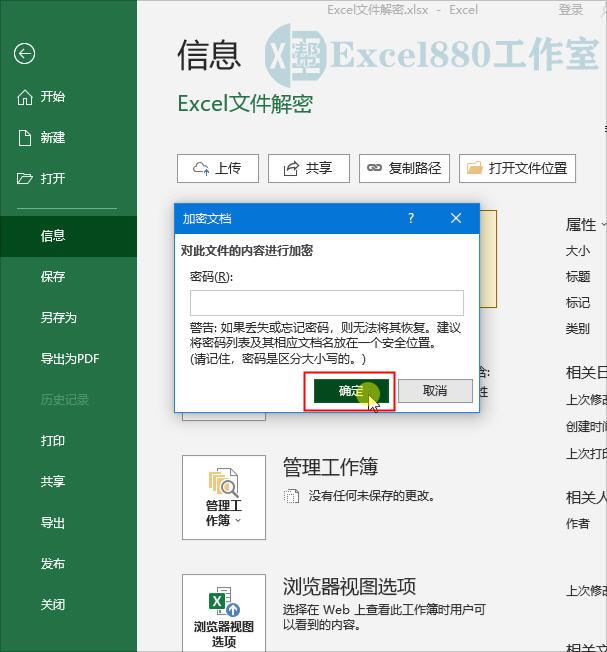Viewport: 607px width, 652px height.
Task: Click the 浏览器视图选项 heading text
Action: [x=349, y=586]
